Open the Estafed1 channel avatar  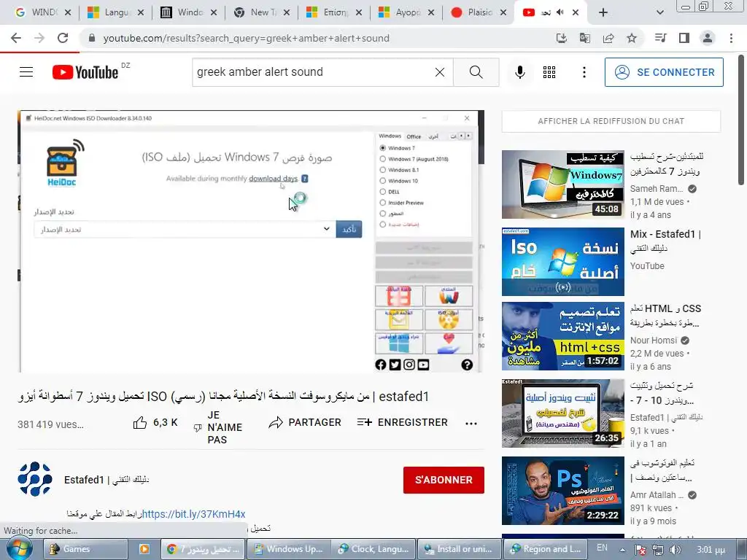tap(35, 479)
